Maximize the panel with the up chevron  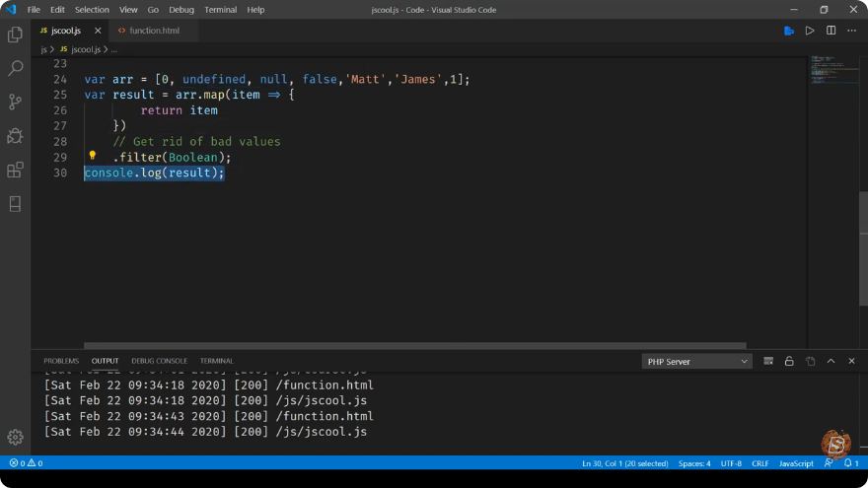coord(831,361)
